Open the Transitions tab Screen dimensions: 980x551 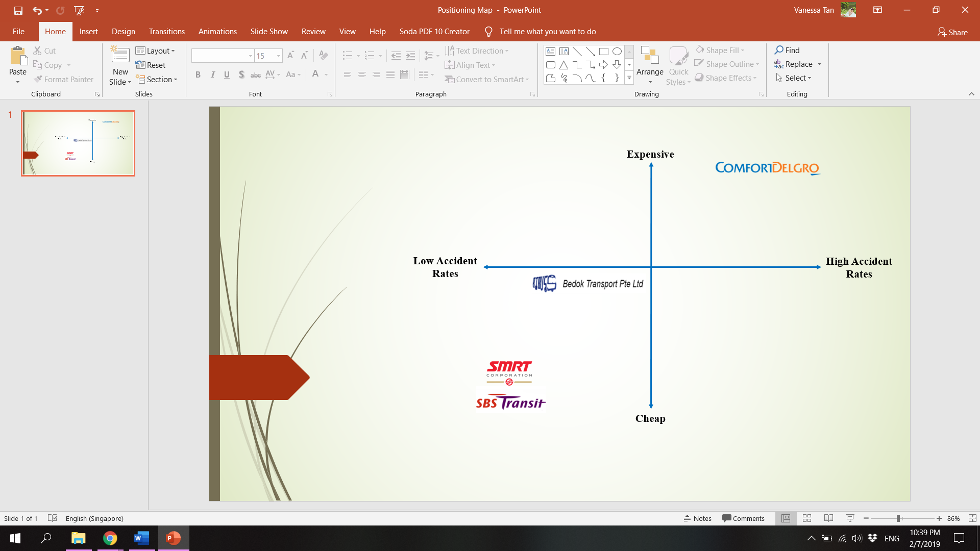[166, 32]
